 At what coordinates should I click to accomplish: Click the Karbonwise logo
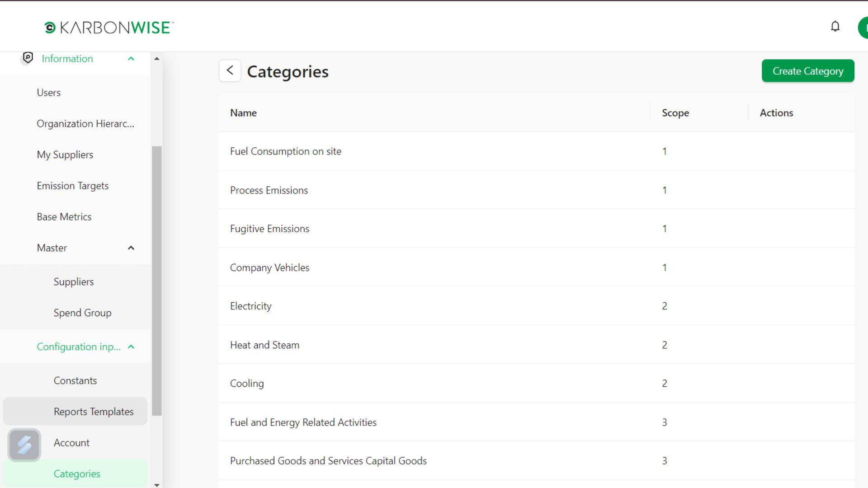(108, 27)
